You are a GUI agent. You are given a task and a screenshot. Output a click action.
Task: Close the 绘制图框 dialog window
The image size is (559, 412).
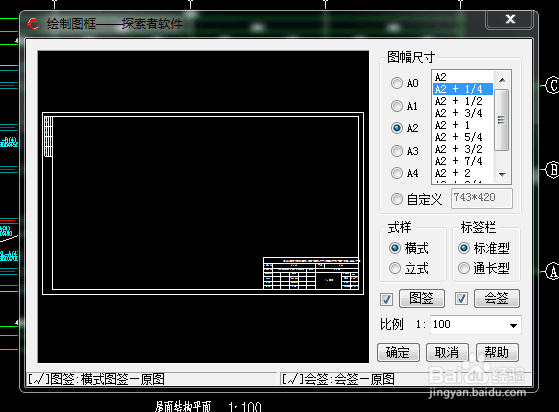tap(510, 19)
